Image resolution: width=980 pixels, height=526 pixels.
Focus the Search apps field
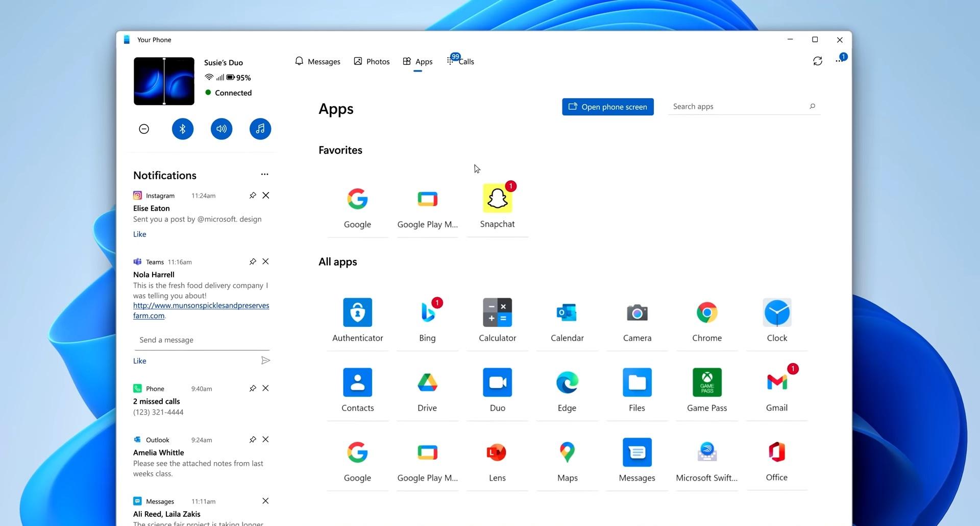pos(744,106)
